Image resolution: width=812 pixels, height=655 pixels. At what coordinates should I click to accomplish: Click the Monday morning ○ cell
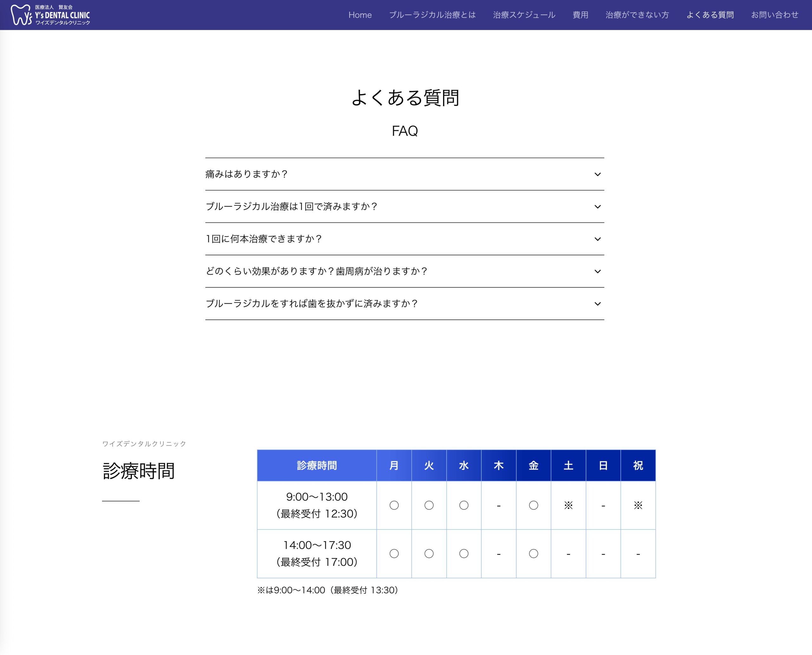pyautogui.click(x=394, y=505)
